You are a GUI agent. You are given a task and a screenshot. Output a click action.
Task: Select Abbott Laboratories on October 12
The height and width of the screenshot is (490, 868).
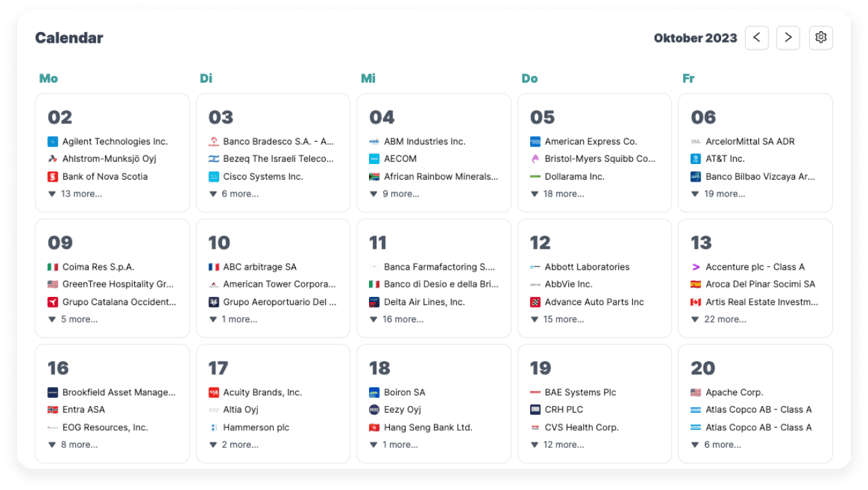click(586, 267)
